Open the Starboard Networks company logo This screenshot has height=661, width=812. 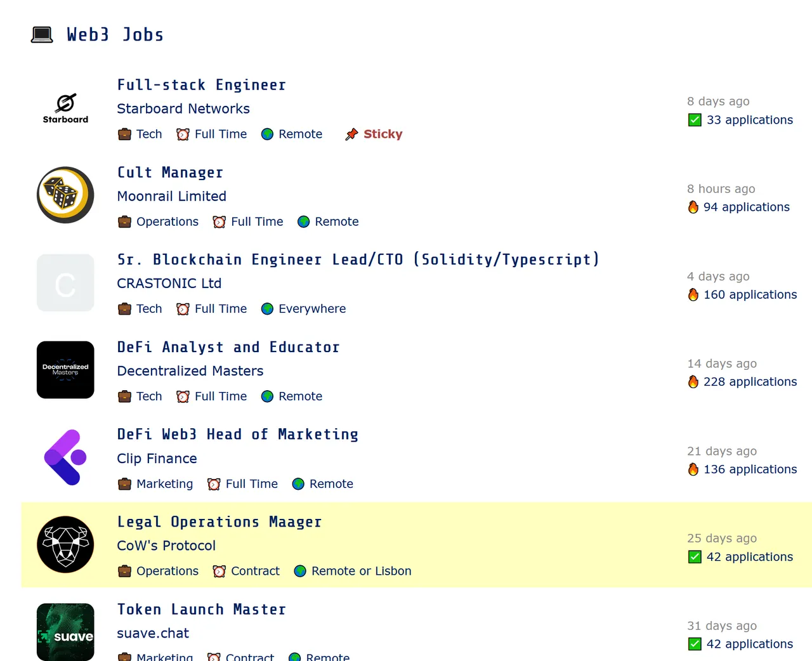click(x=65, y=109)
